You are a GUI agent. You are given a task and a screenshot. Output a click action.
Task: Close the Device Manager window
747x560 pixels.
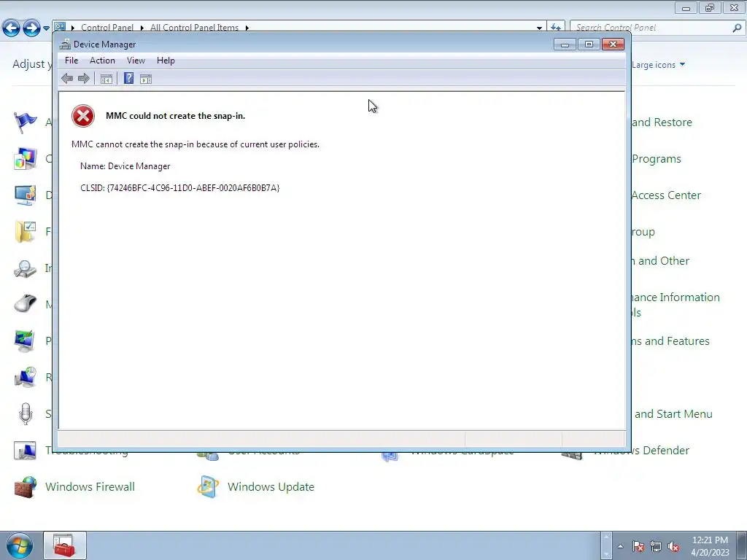tap(613, 44)
